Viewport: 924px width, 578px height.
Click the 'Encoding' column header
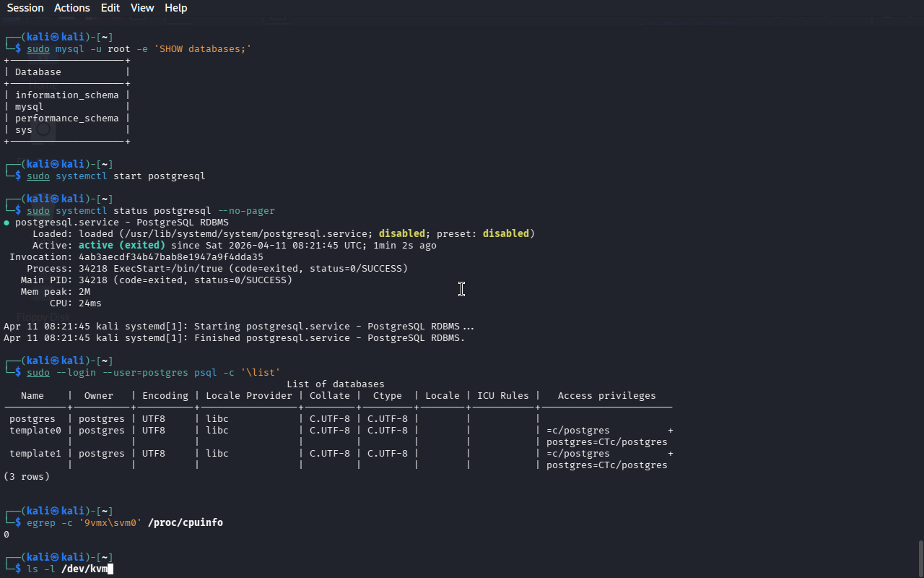point(165,396)
